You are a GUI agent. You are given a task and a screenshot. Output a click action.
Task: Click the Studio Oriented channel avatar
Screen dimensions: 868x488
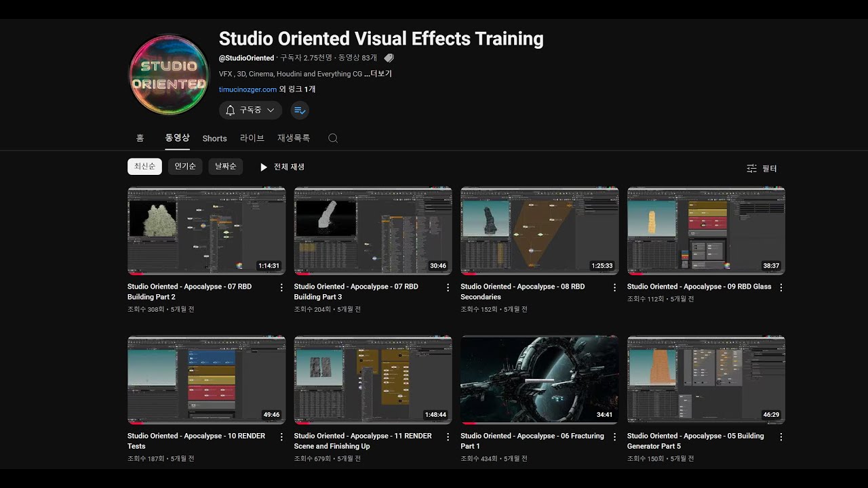point(169,75)
